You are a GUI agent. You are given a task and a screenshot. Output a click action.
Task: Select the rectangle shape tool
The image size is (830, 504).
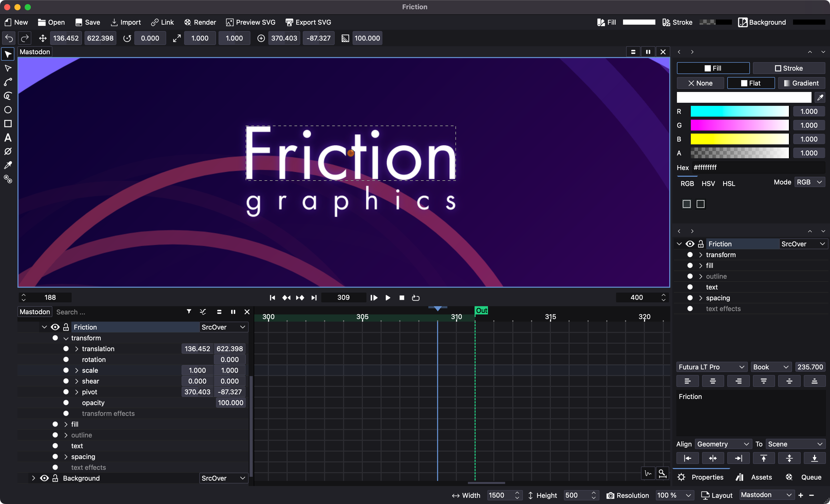click(8, 124)
